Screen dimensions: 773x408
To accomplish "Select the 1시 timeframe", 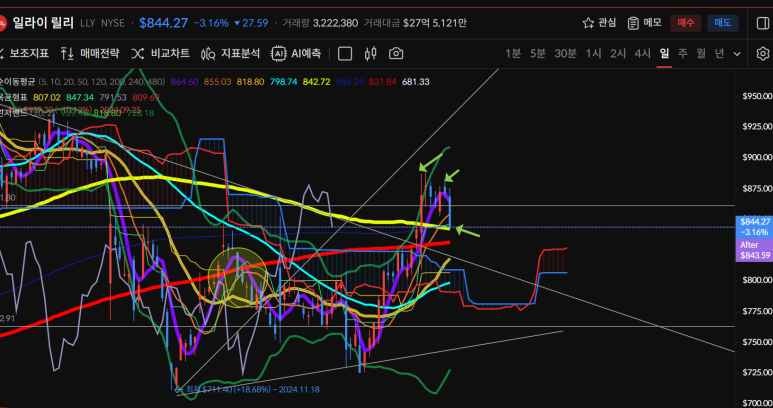I will (x=594, y=53).
